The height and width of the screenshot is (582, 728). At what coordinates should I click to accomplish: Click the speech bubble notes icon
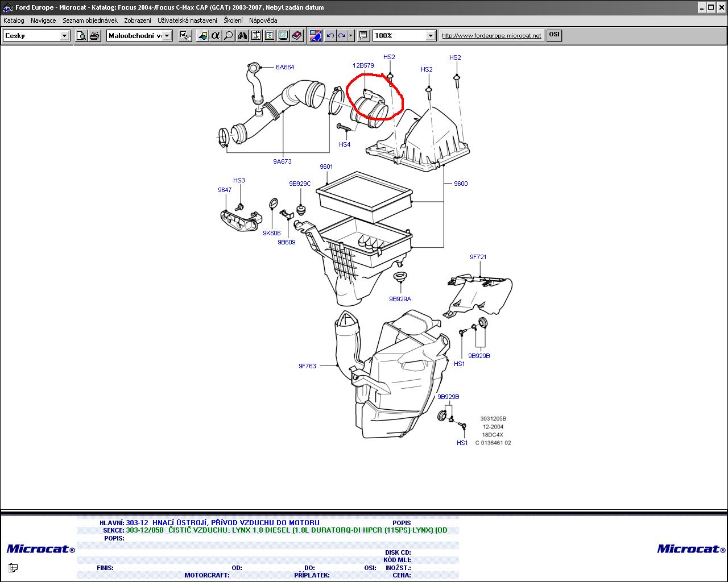(x=363, y=36)
